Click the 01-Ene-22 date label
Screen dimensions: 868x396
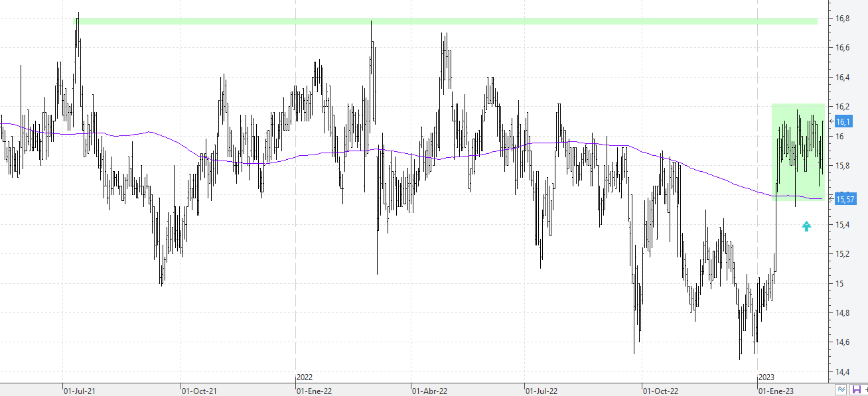315,391
